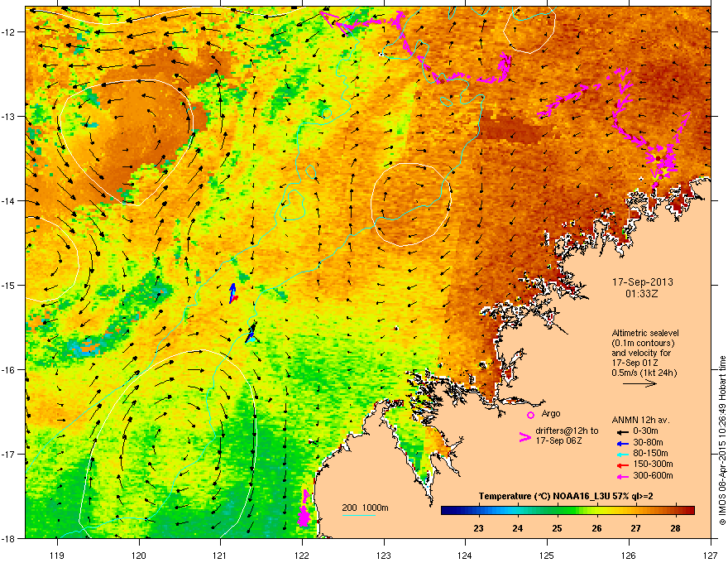Click the 0.5m/s velocity scale arrow
Screen dimensions: 728x563
tap(639, 383)
